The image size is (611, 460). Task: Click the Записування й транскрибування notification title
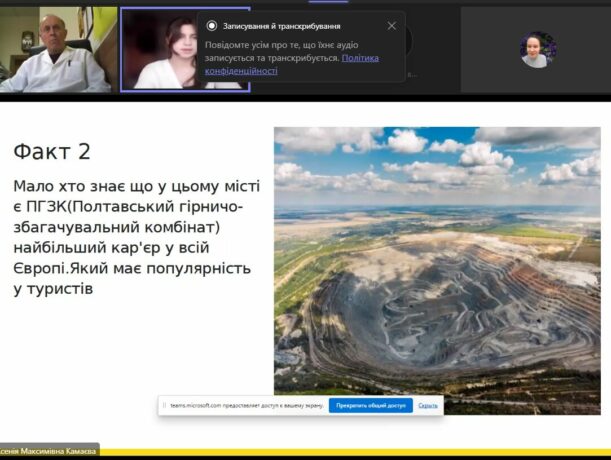(x=274, y=26)
